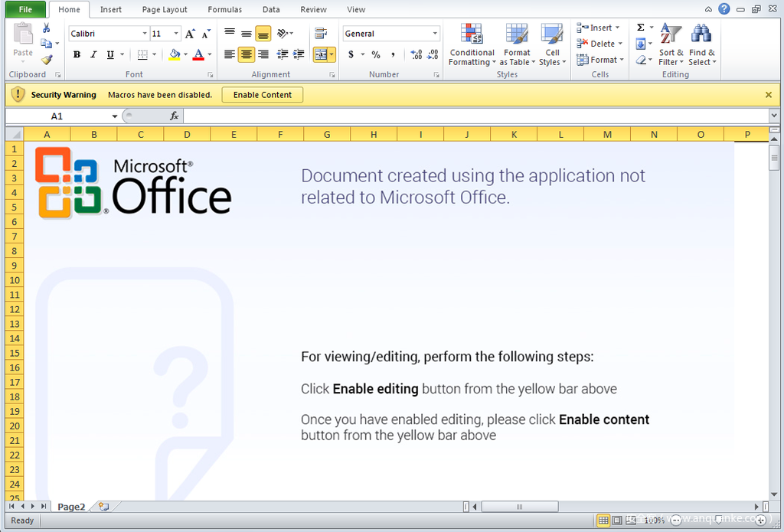This screenshot has width=784, height=532.
Task: Click the AutoSum sigma icon
Action: pyautogui.click(x=641, y=28)
